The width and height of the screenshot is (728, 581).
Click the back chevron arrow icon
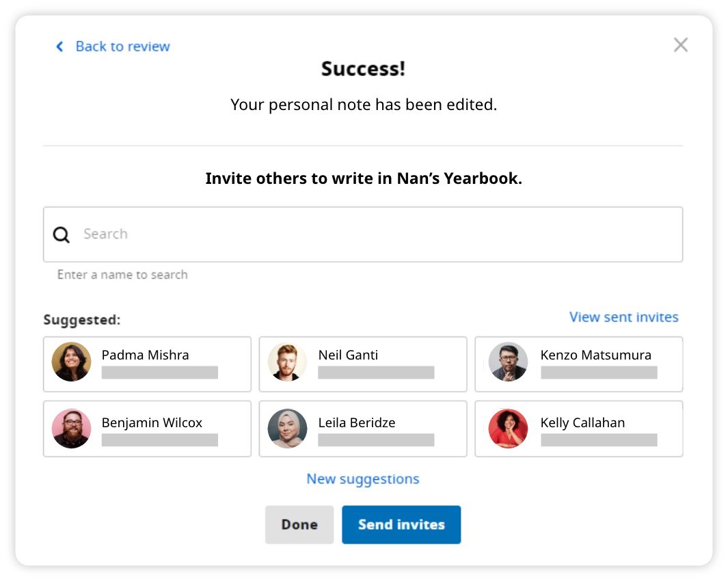[59, 46]
